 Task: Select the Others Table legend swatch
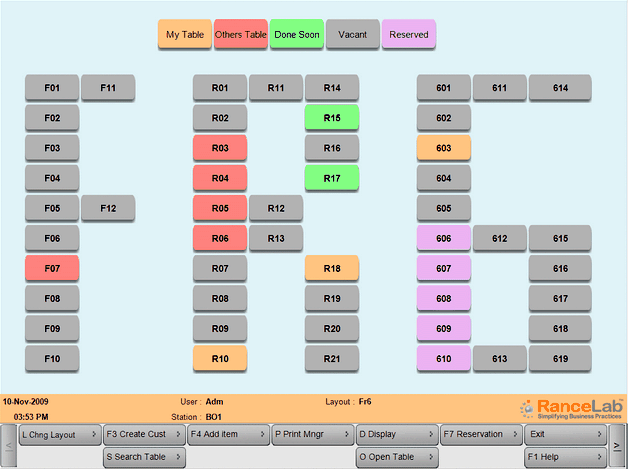(x=241, y=35)
